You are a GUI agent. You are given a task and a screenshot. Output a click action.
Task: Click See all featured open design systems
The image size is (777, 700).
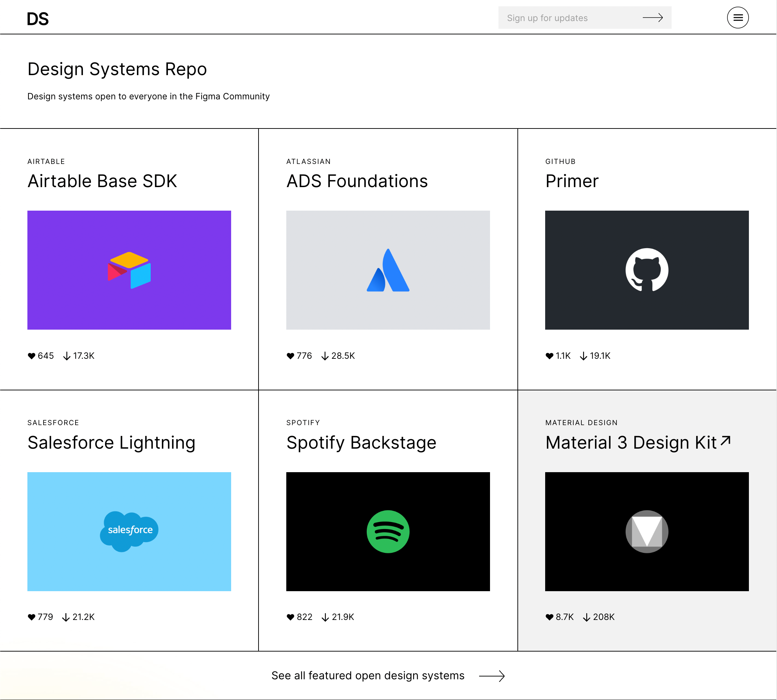point(367,675)
